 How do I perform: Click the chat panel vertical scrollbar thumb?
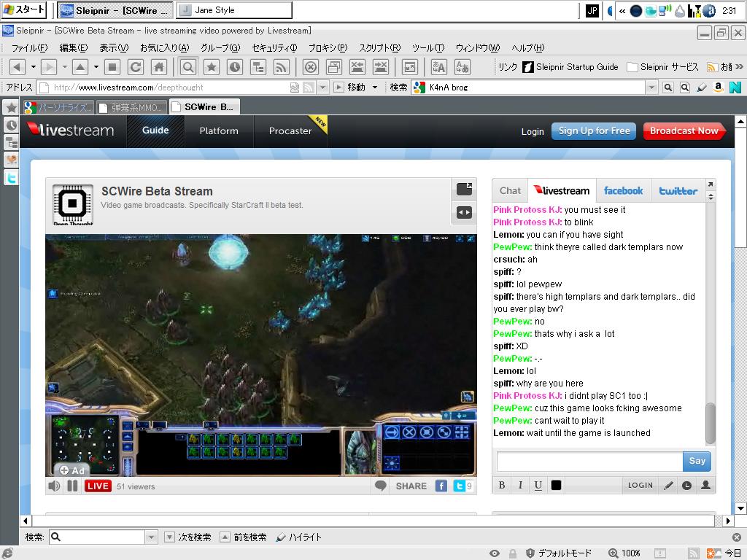[x=711, y=424]
